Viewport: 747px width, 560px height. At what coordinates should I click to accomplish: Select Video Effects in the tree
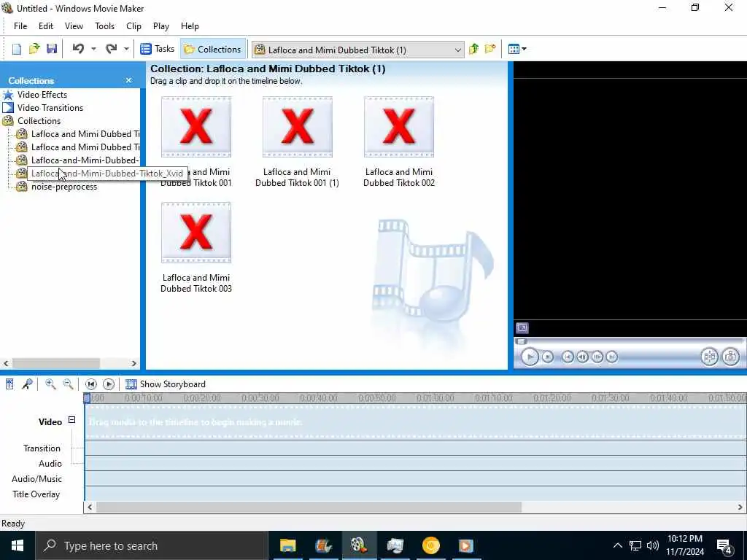(42, 95)
